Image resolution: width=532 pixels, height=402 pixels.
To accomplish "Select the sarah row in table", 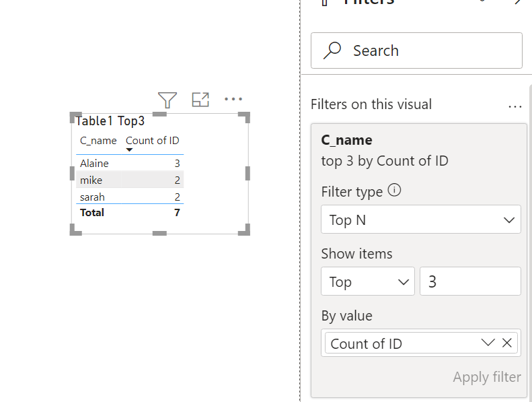I will pyautogui.click(x=130, y=197).
